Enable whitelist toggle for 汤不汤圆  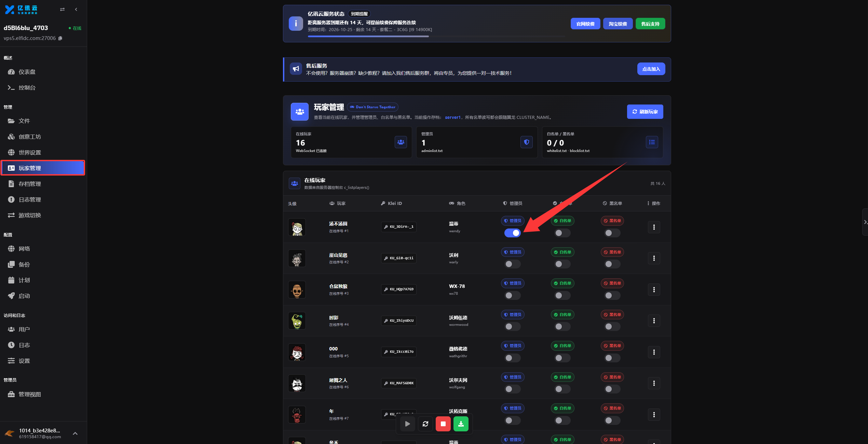coord(562,233)
